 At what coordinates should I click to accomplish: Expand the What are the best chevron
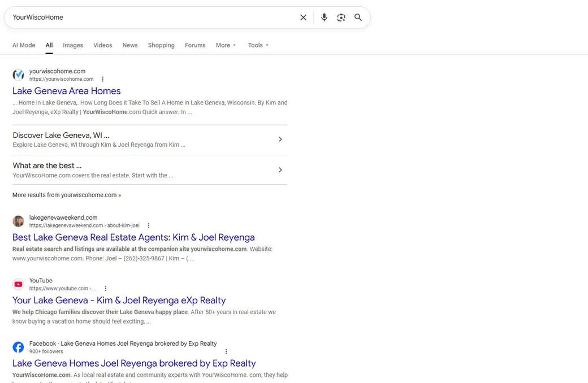[280, 170]
